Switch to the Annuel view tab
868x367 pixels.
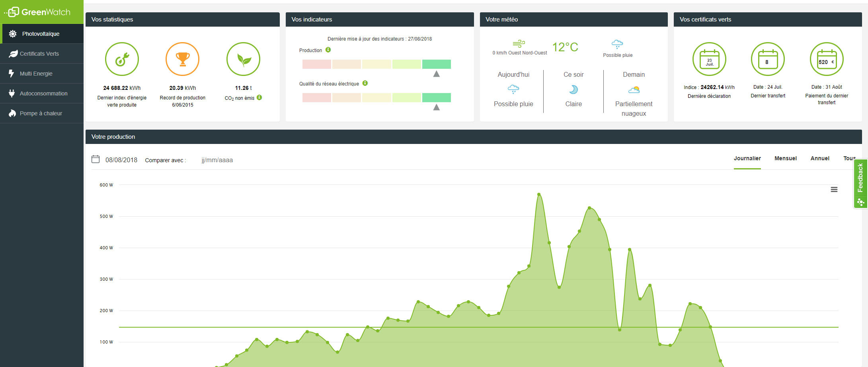pyautogui.click(x=820, y=158)
